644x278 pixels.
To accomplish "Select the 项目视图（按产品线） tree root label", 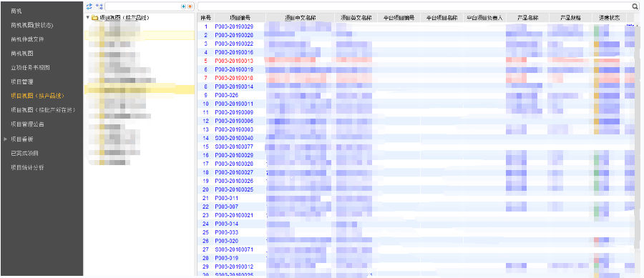I will point(124,18).
